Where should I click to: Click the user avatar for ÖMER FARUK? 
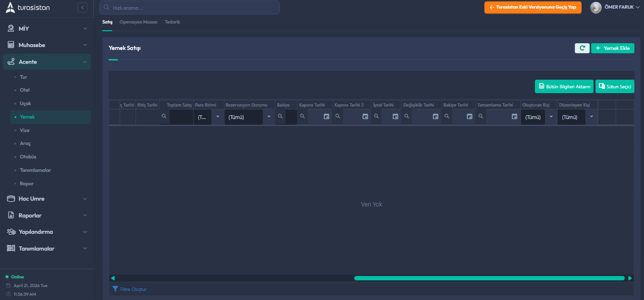pos(595,8)
